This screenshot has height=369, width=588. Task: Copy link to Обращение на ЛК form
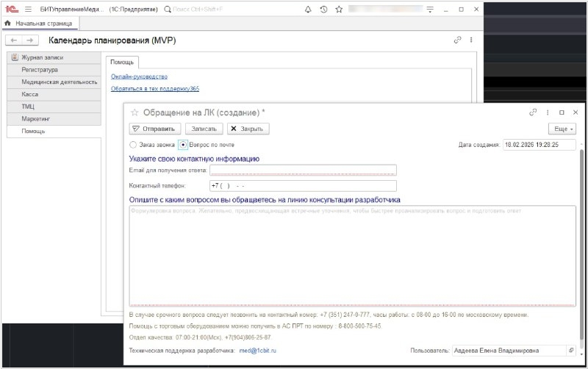[533, 112]
